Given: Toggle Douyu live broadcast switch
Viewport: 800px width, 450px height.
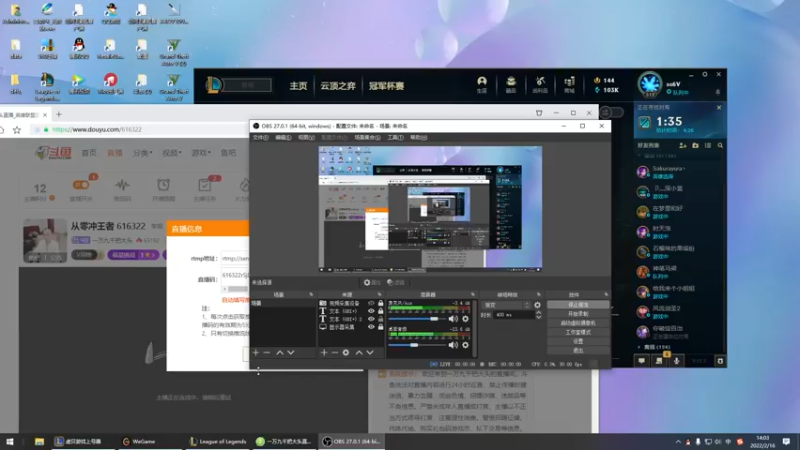Looking at the screenshot, I should tap(82, 185).
